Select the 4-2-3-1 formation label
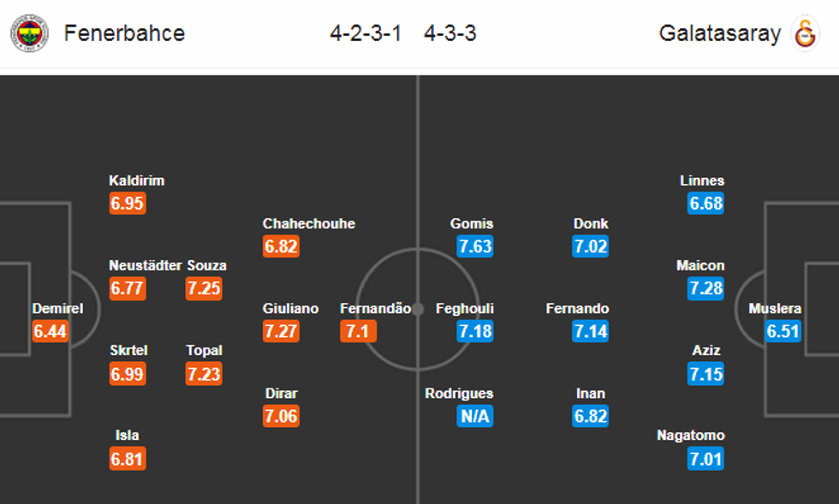 click(366, 33)
